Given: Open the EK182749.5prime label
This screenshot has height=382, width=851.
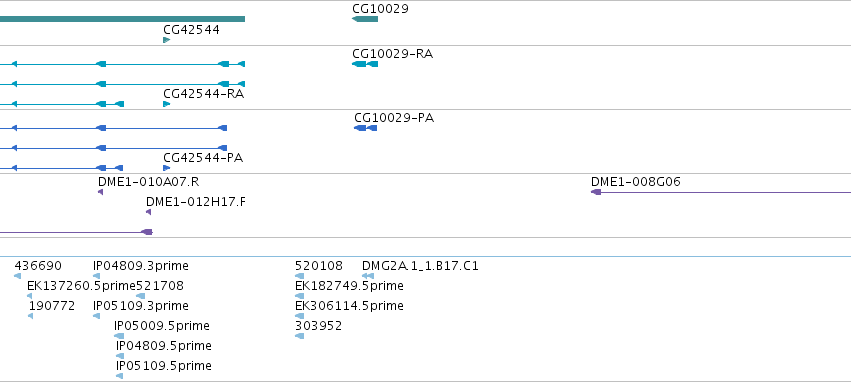Looking at the screenshot, I should [349, 286].
